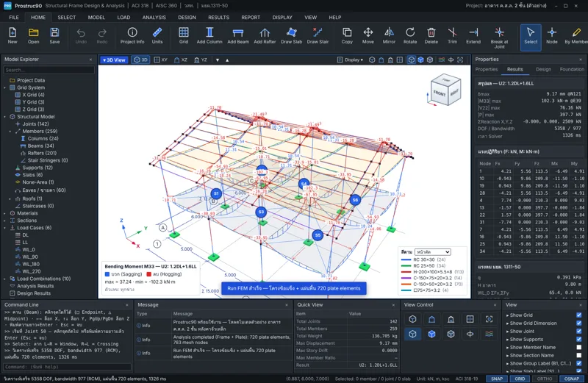Switch to the Foundation tab
The image size is (588, 383).
(572, 69)
